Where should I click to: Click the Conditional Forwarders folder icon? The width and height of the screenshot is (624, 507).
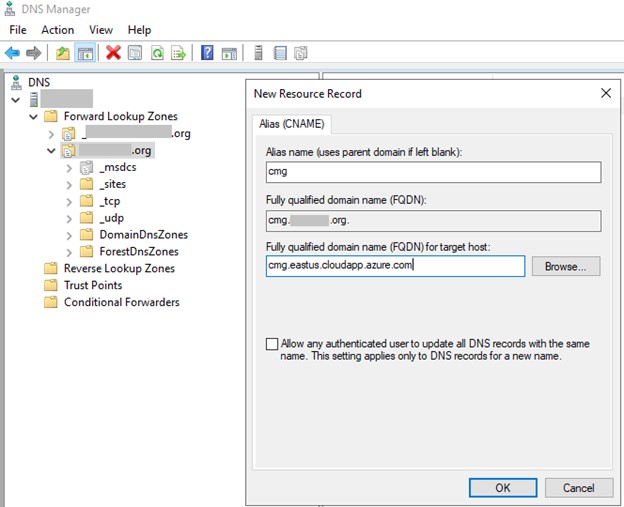click(x=51, y=302)
